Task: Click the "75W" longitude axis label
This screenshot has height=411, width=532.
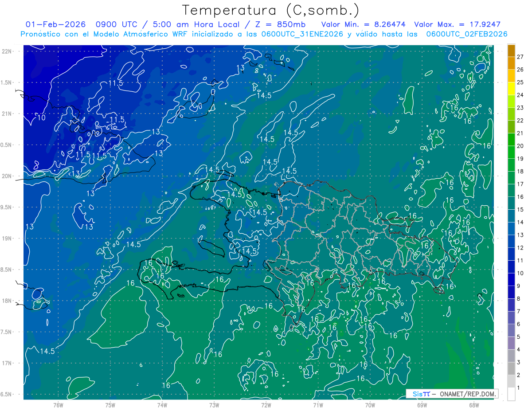Action: [x=110, y=405]
